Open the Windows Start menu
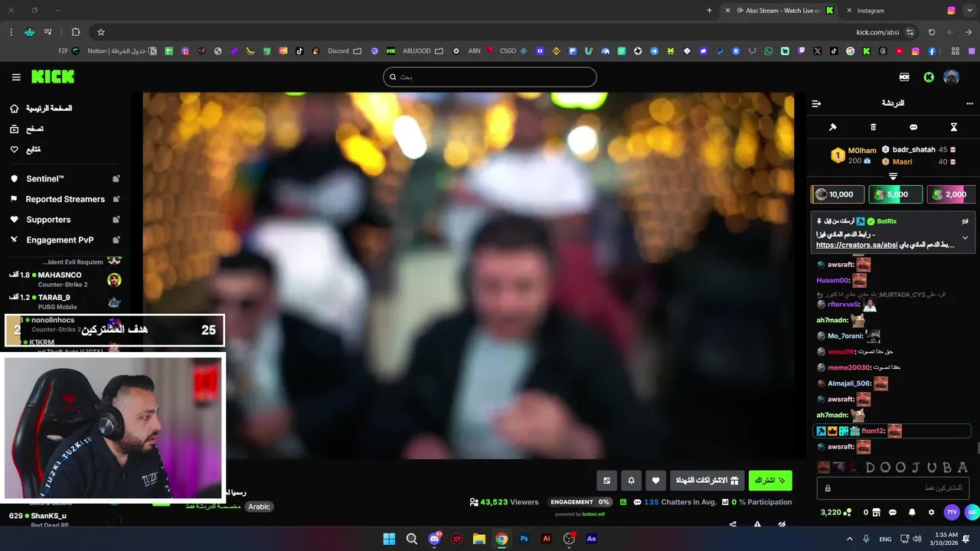Image resolution: width=980 pixels, height=551 pixels. [389, 539]
